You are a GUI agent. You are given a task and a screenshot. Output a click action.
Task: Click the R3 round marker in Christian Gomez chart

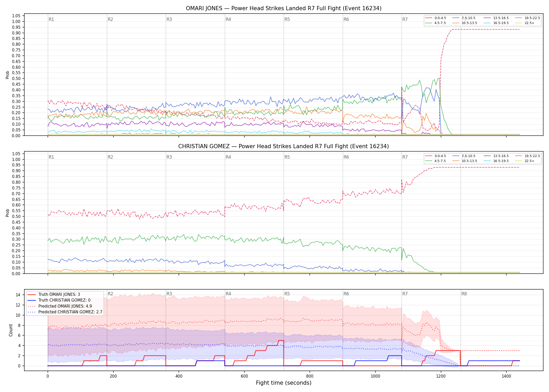point(169,157)
